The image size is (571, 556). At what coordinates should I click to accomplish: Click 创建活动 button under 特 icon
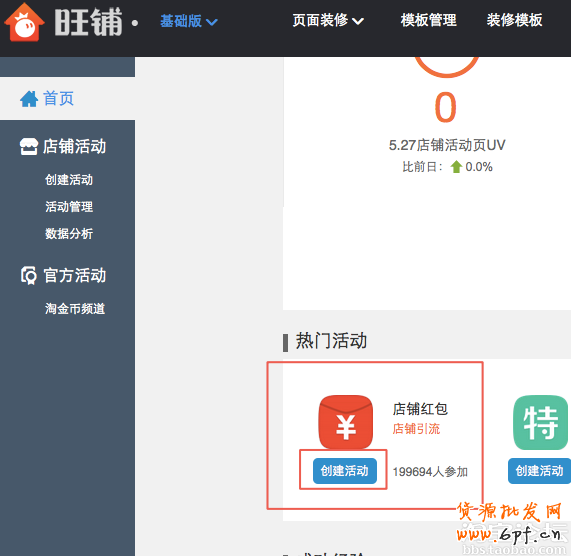coord(539,471)
